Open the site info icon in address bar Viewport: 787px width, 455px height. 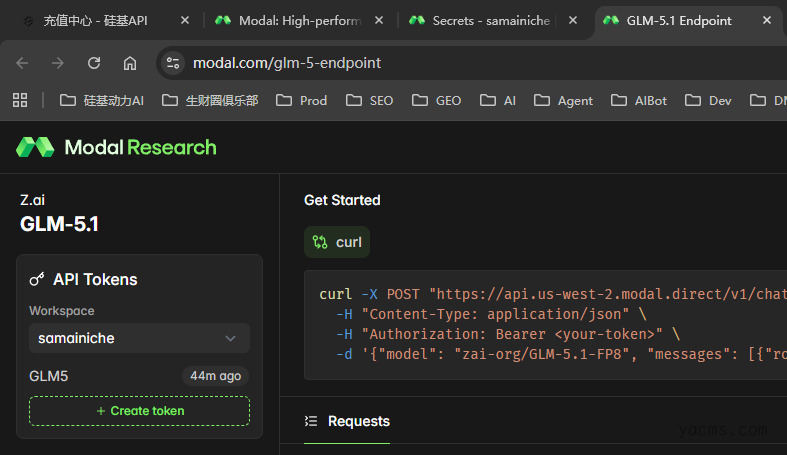(173, 63)
